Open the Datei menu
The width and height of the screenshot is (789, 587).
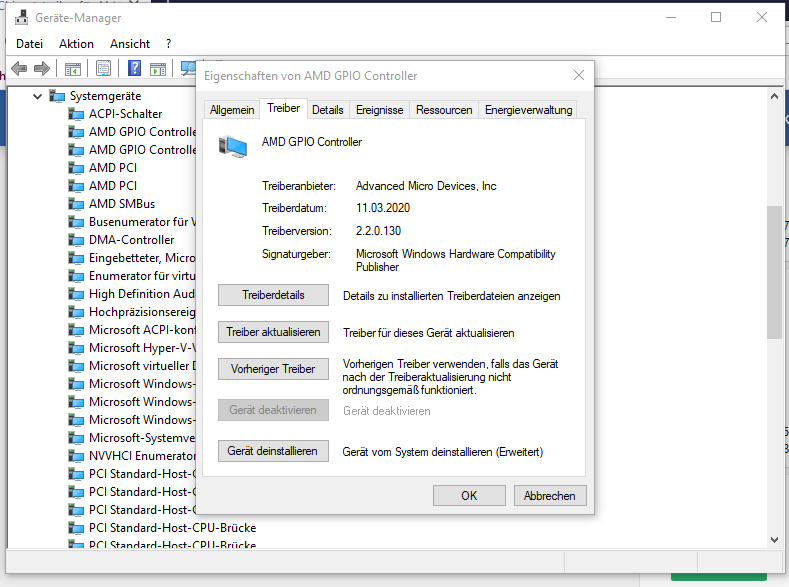(x=30, y=44)
